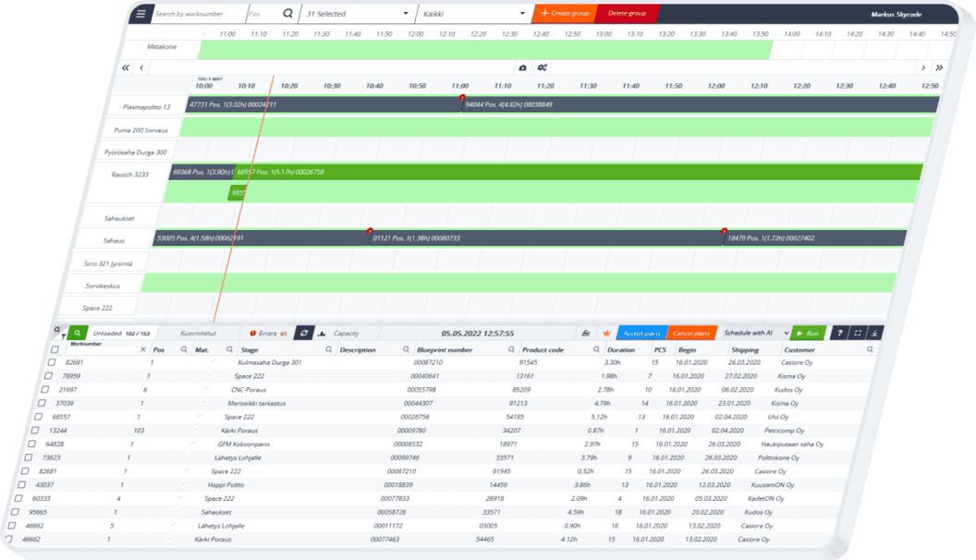
Task: Toggle fullscreen with the expand icon
Action: click(x=858, y=333)
